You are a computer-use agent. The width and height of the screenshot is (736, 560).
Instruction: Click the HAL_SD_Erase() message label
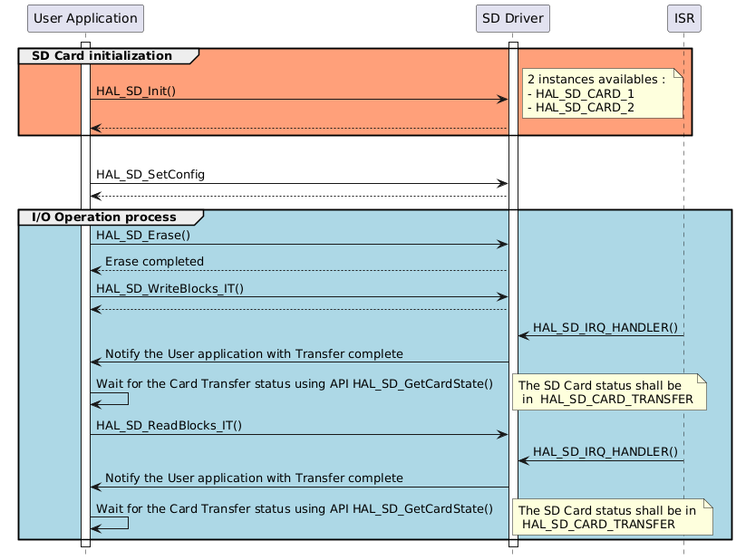tap(143, 236)
